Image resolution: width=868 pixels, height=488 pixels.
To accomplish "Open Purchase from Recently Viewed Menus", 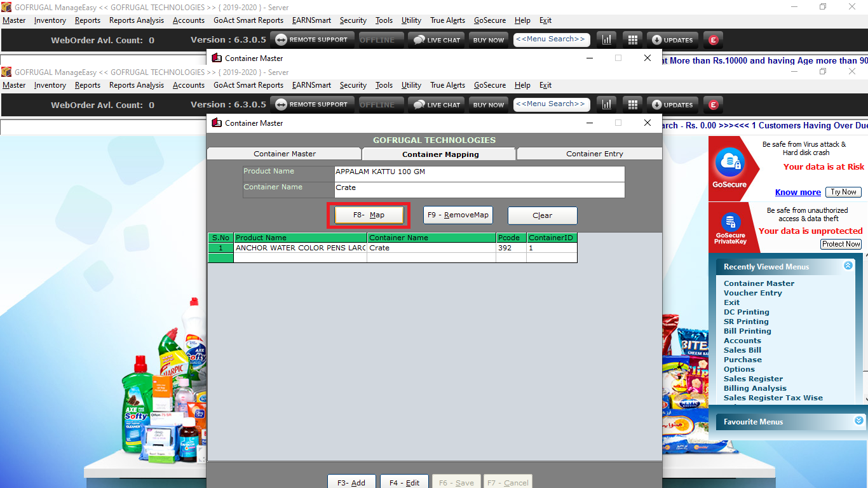I will pyautogui.click(x=743, y=360).
